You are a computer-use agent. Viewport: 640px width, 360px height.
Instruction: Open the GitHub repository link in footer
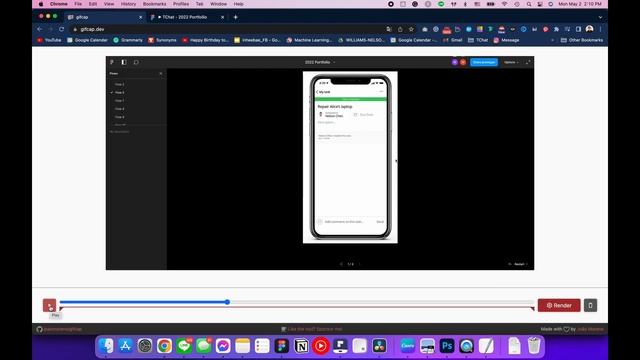tap(59, 329)
